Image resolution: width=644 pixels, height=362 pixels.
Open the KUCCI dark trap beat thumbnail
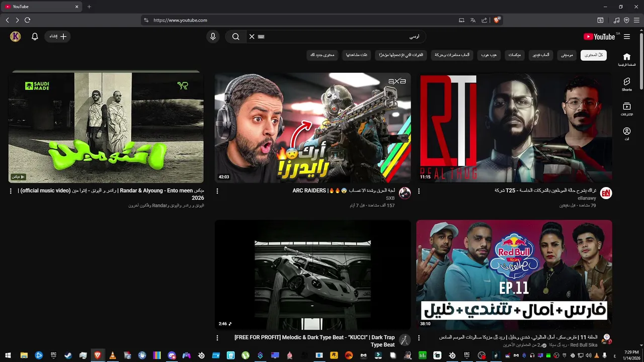point(312,275)
